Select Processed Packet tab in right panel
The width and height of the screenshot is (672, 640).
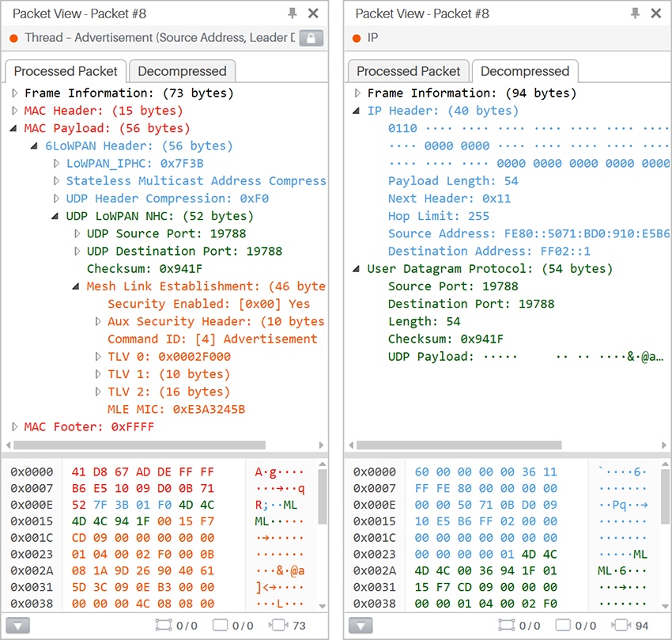tap(409, 71)
